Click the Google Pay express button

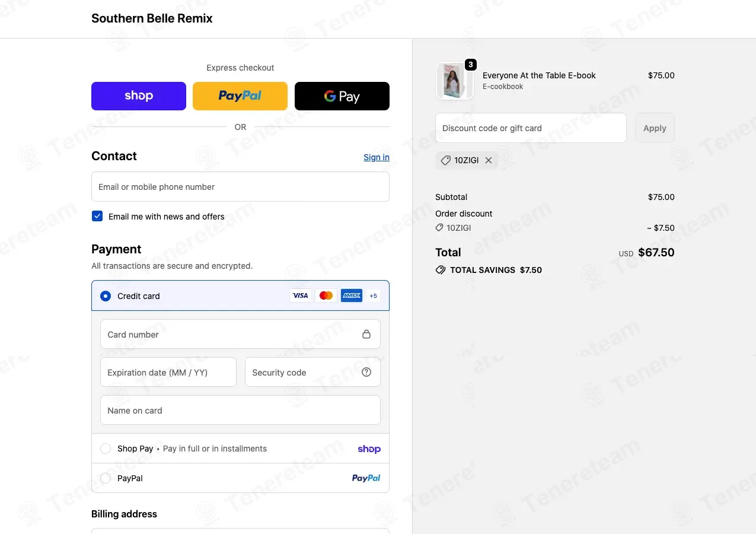pos(342,96)
